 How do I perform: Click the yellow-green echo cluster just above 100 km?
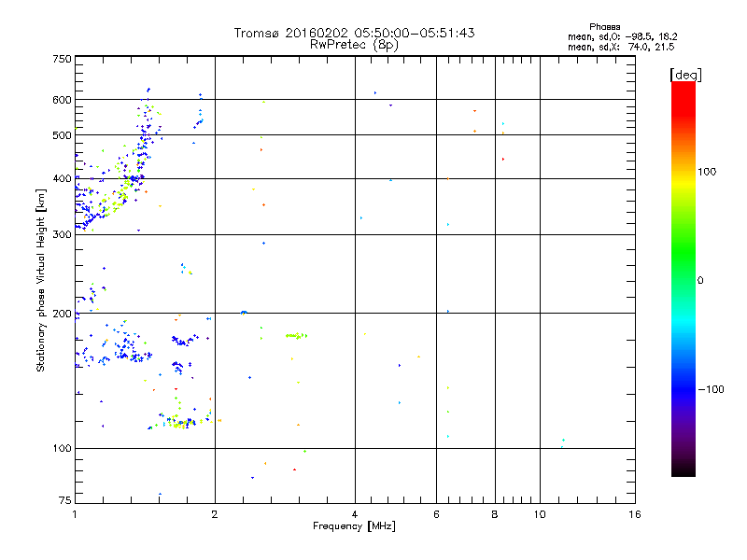[x=180, y=423]
